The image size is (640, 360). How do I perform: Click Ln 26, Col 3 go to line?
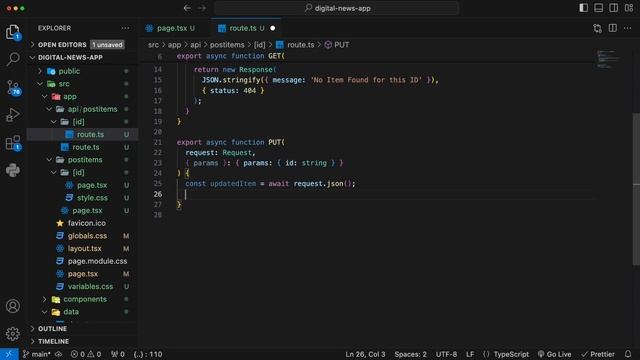[x=365, y=354]
